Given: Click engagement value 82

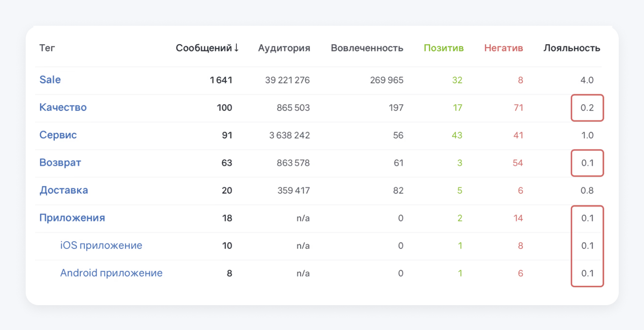Looking at the screenshot, I should pyautogui.click(x=398, y=190).
